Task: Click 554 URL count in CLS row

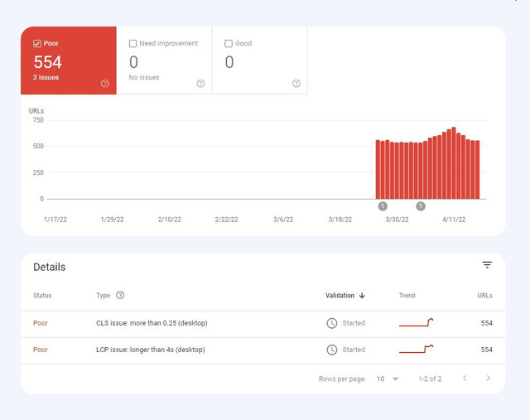Action: (486, 323)
